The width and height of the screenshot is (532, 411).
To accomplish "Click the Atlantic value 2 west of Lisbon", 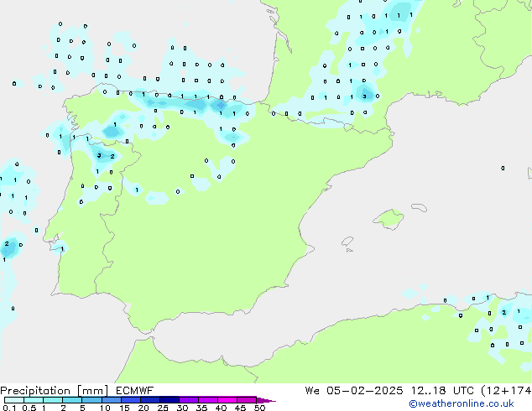I will pos(7,243).
